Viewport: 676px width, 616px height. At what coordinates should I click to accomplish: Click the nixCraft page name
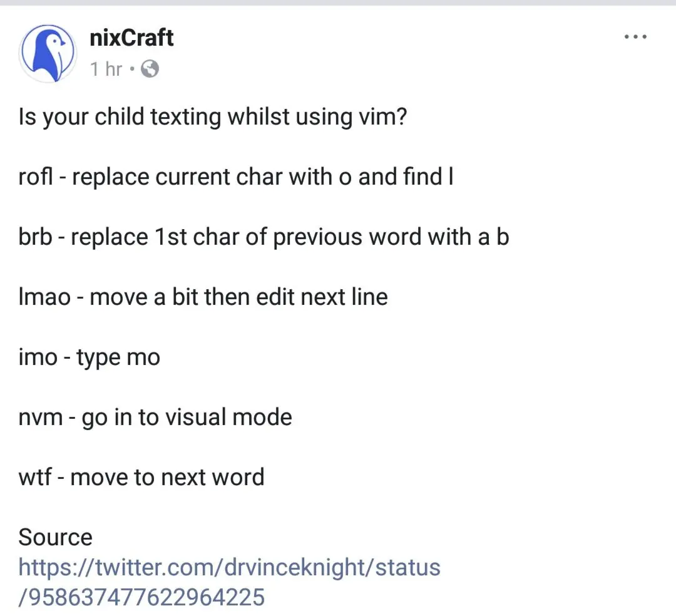[131, 38]
